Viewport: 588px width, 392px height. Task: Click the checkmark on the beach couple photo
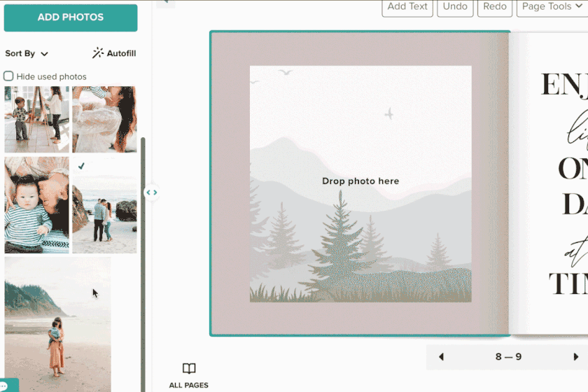click(81, 166)
